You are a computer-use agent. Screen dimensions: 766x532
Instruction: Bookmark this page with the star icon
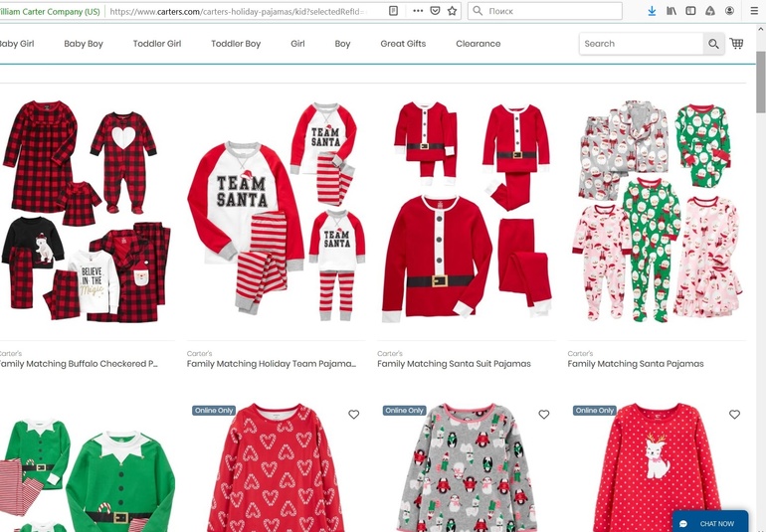click(x=453, y=11)
